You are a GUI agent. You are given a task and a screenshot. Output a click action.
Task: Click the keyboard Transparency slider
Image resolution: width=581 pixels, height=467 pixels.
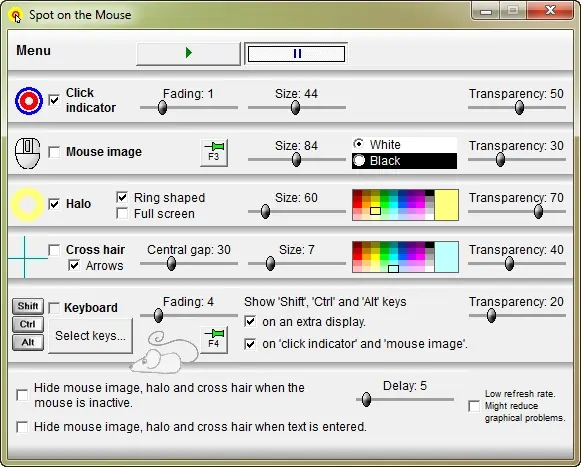[x=517, y=316]
